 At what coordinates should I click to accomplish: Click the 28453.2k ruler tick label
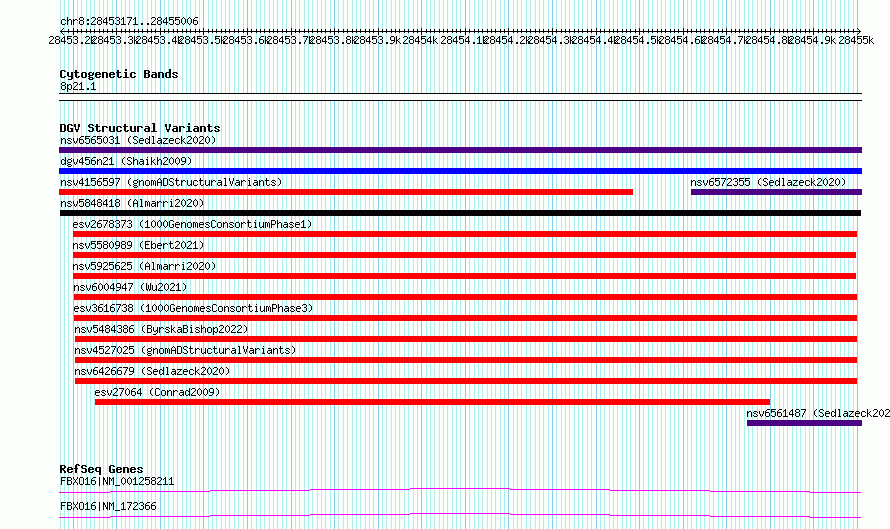(72, 40)
